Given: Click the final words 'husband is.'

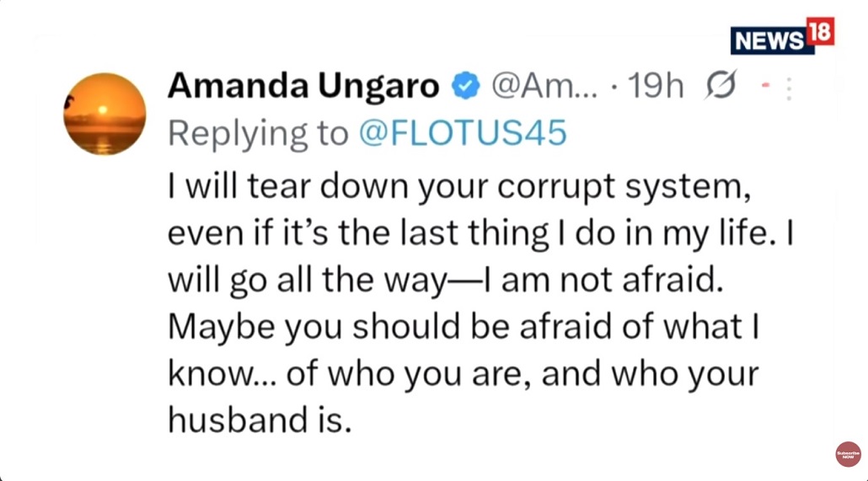Looking at the screenshot, I should tap(259, 419).
